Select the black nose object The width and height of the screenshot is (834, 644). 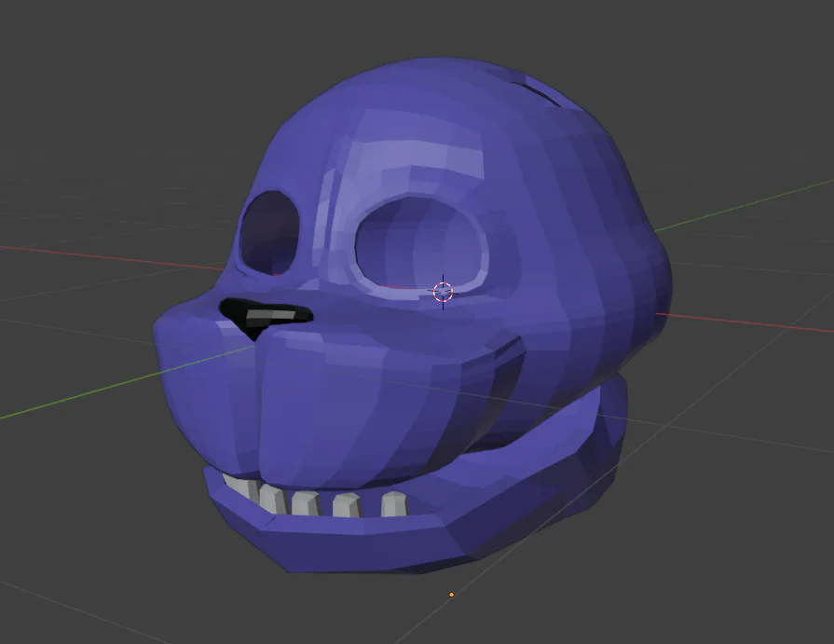click(265, 318)
